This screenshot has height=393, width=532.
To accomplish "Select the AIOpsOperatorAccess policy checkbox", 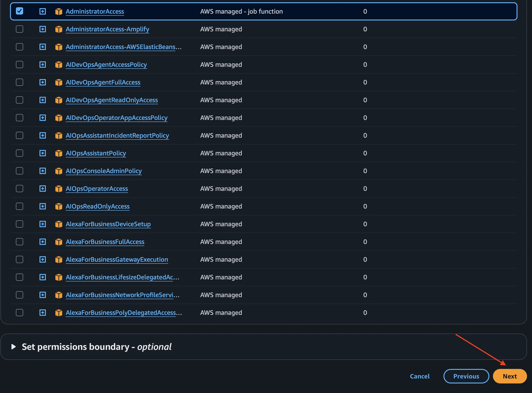I will point(20,189).
